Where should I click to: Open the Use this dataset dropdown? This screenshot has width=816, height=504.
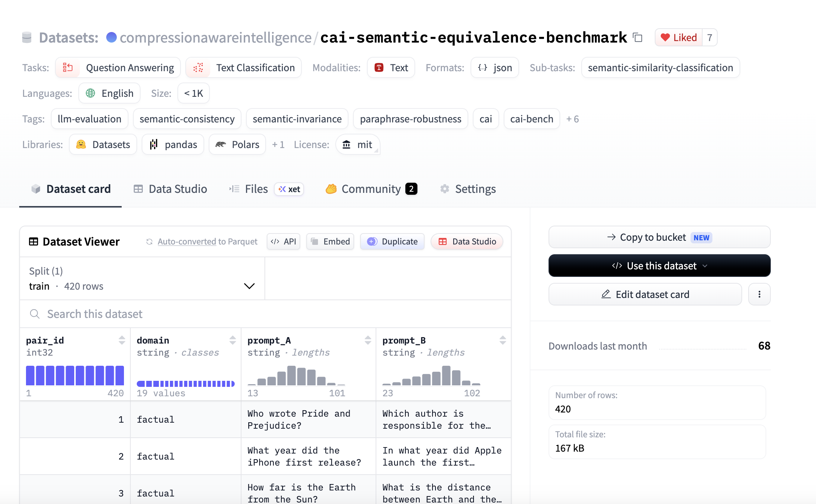click(x=659, y=266)
